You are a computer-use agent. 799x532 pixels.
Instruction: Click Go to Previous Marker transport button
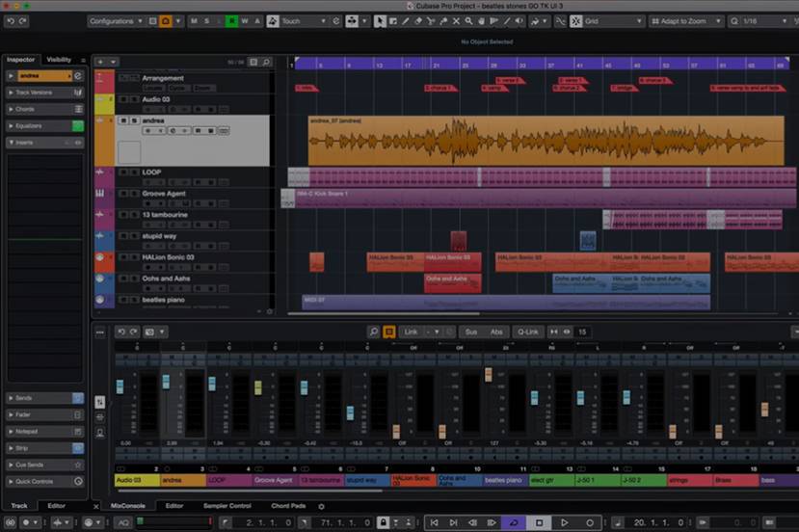tap(434, 522)
